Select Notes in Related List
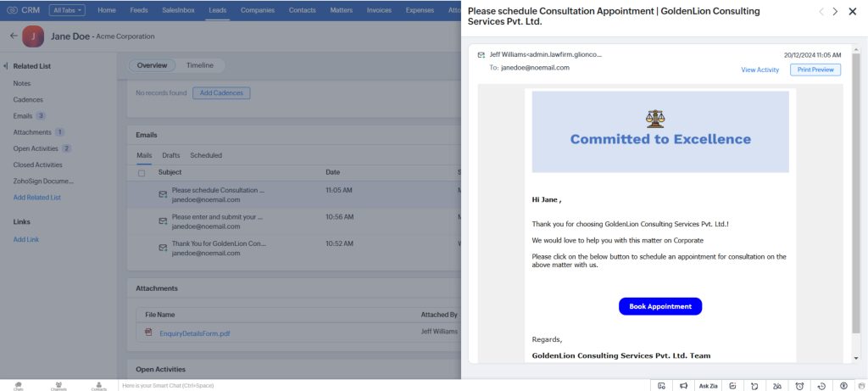 [x=22, y=84]
